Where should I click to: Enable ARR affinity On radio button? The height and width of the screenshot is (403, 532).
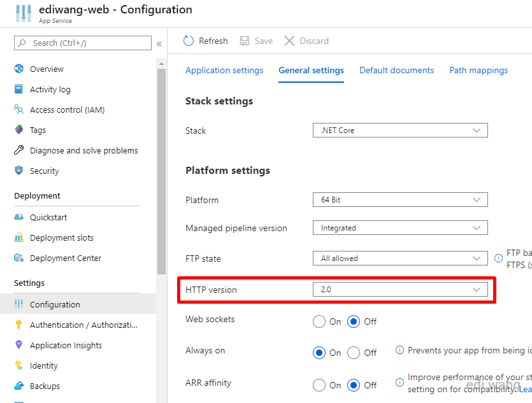click(319, 385)
